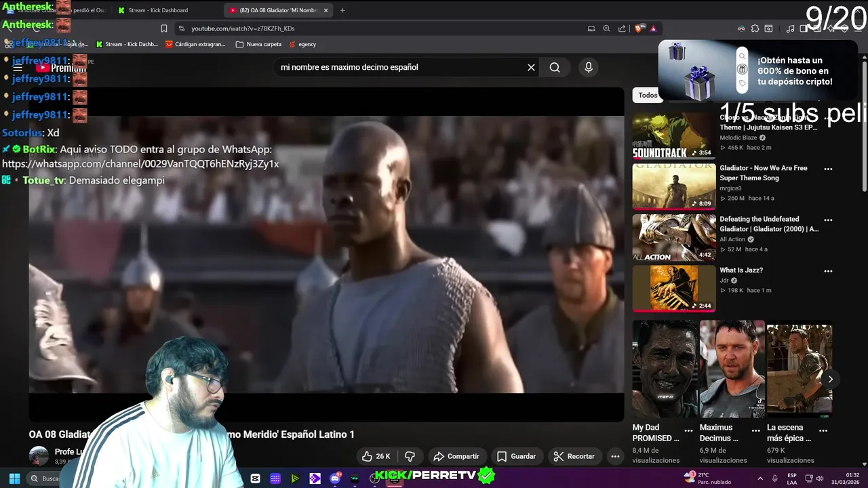
Task: Select the Todos filter chip
Action: point(648,95)
